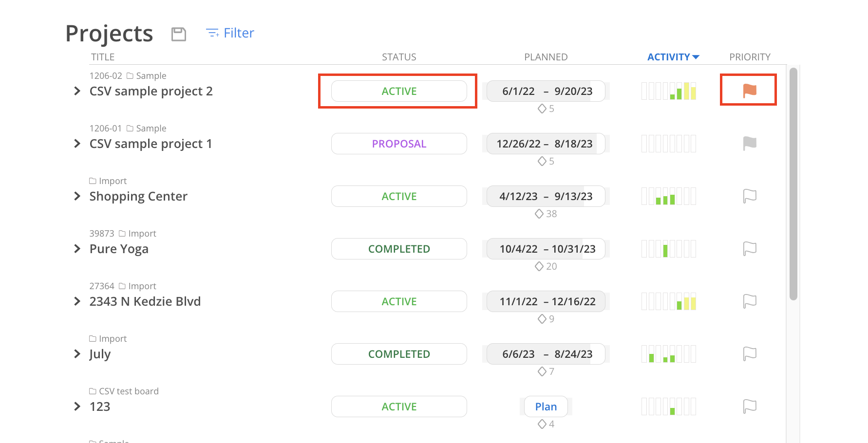This screenshot has height=443, width=868.
Task: Open the PROPOSAL status dropdown
Action: 399,144
